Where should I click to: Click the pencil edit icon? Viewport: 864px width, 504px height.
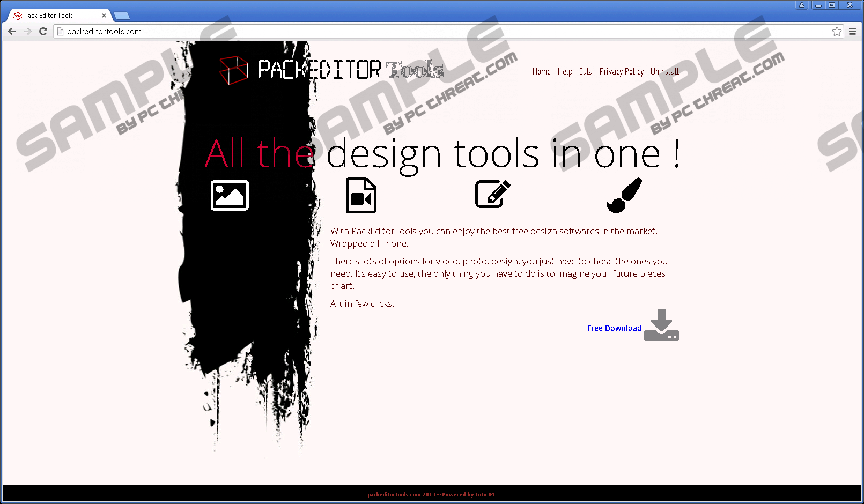coord(492,194)
